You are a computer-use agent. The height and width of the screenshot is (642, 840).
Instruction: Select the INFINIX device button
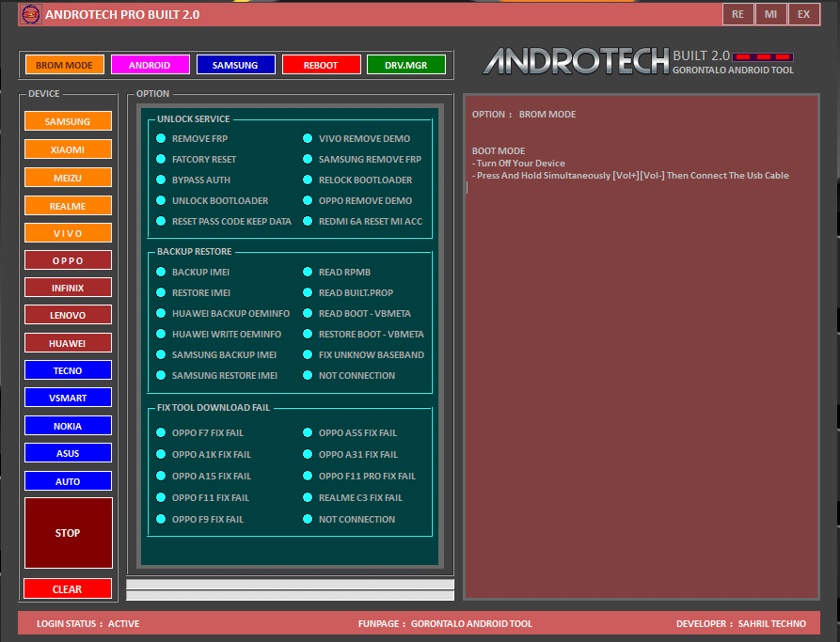click(x=68, y=288)
